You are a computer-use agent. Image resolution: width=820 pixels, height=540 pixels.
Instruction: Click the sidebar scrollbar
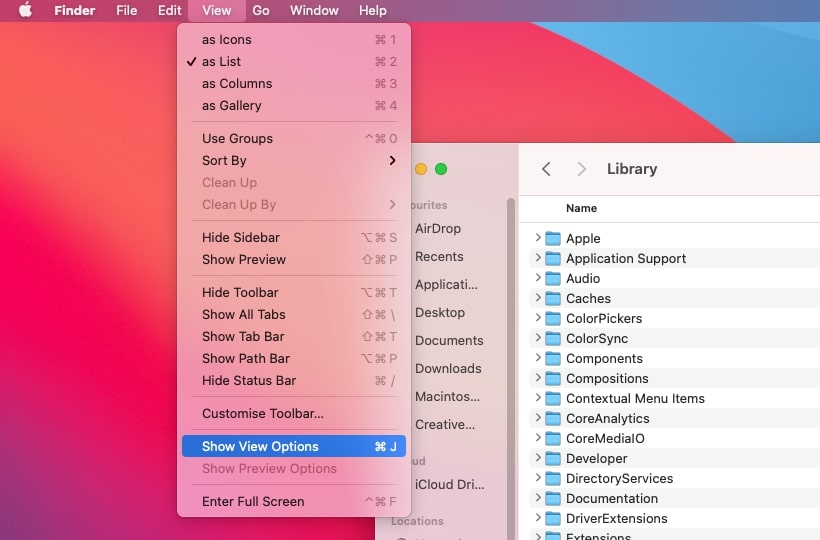(511, 369)
